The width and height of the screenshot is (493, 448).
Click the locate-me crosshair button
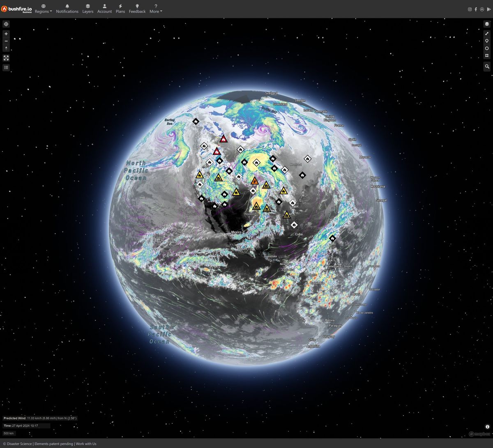click(x=6, y=24)
